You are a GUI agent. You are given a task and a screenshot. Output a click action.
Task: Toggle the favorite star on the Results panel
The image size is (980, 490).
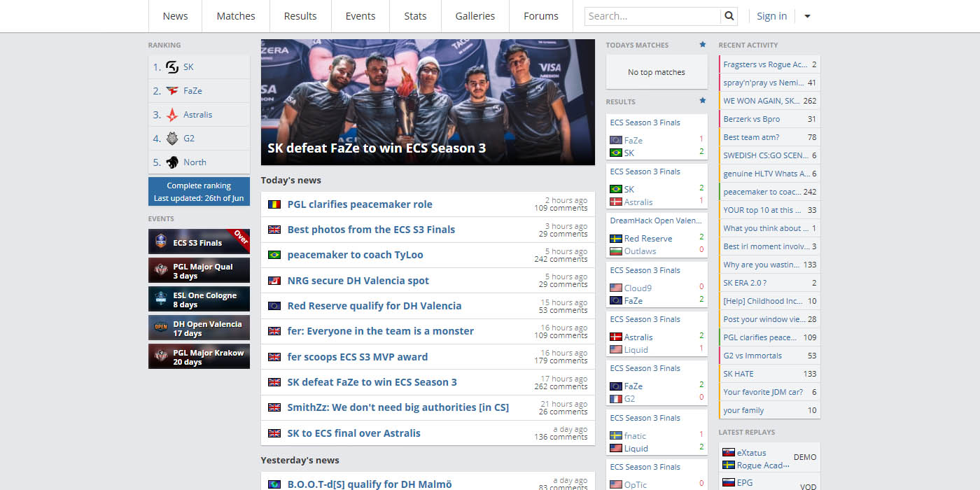click(x=702, y=101)
